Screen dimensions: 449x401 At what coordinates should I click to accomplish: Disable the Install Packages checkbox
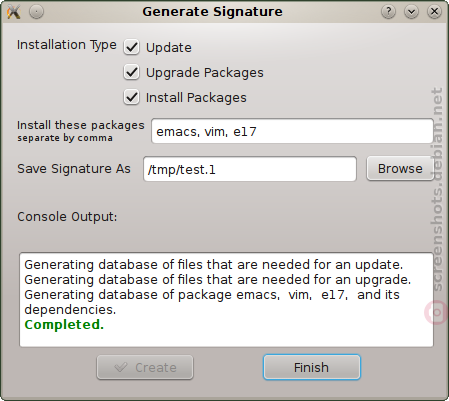[132, 97]
